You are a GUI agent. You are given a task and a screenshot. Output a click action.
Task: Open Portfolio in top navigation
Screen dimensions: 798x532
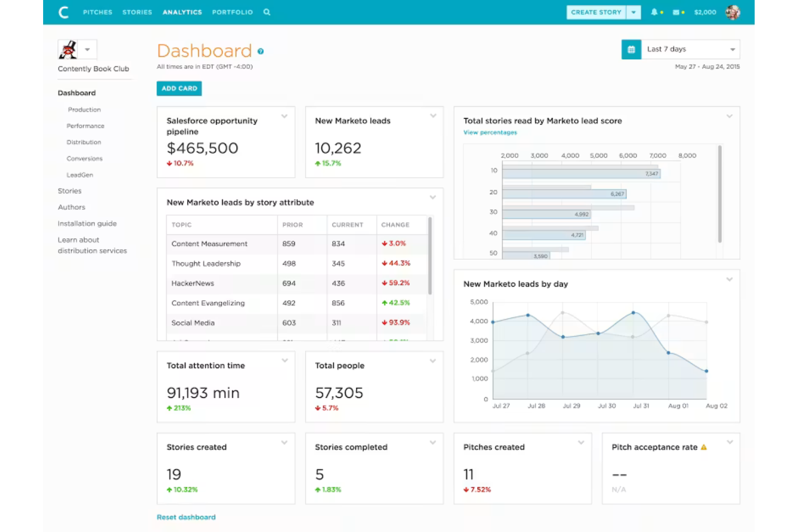click(x=232, y=12)
